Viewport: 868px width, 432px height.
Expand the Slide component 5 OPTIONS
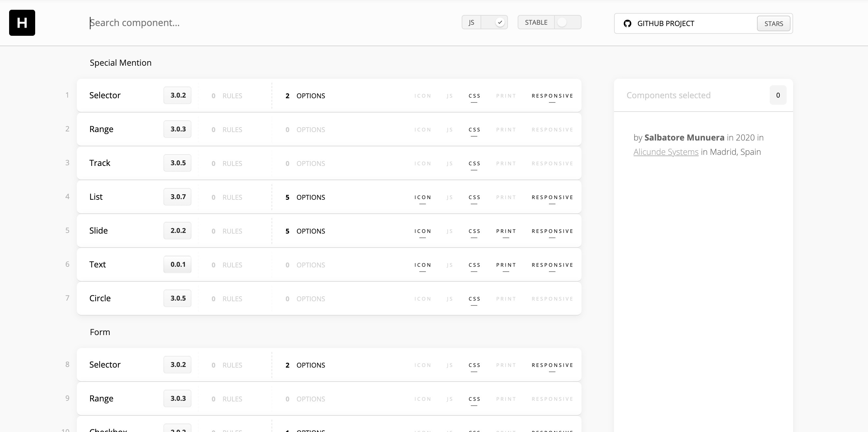coord(305,231)
